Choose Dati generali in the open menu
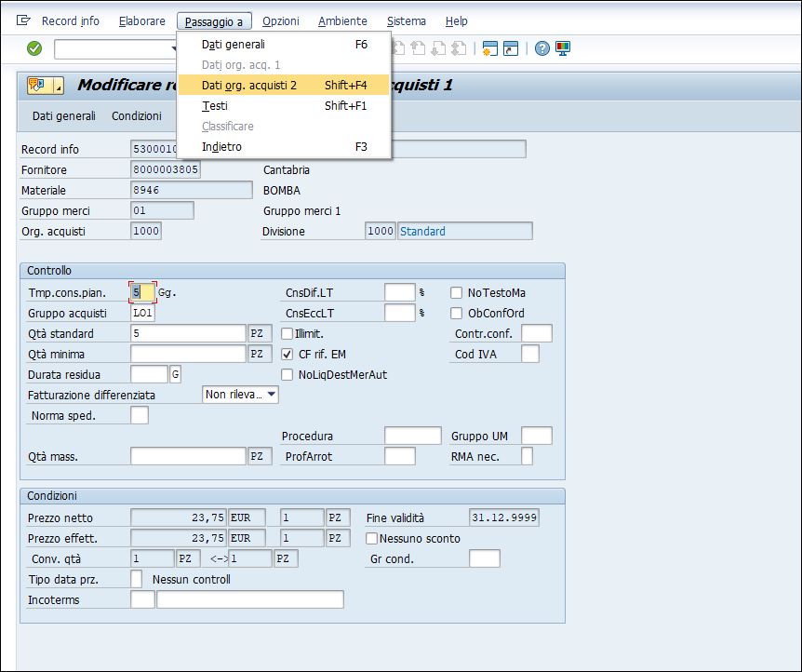Image resolution: width=802 pixels, height=672 pixels. point(284,45)
